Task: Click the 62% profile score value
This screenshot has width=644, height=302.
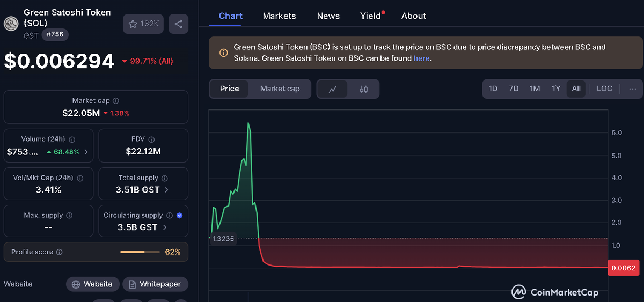Action: click(x=173, y=252)
